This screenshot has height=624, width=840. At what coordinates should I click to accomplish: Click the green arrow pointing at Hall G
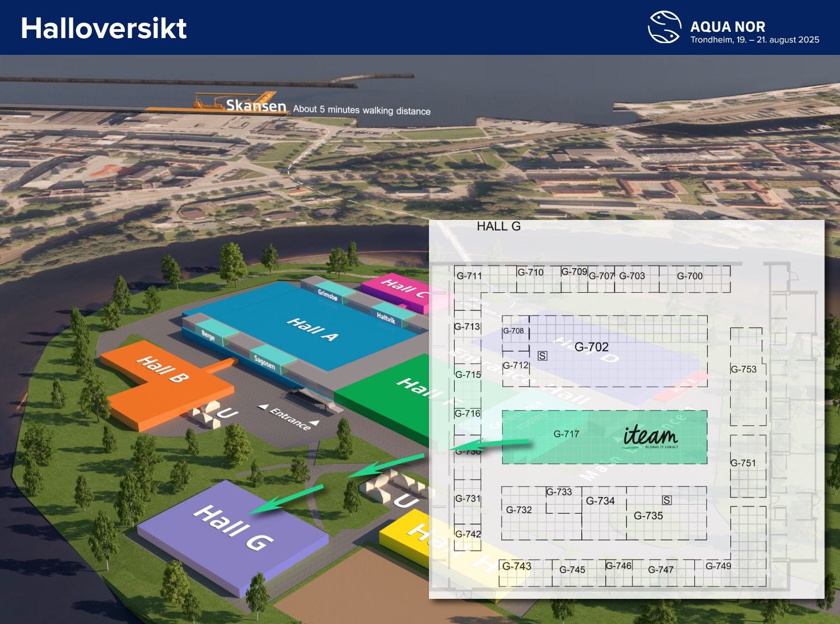click(x=286, y=499)
